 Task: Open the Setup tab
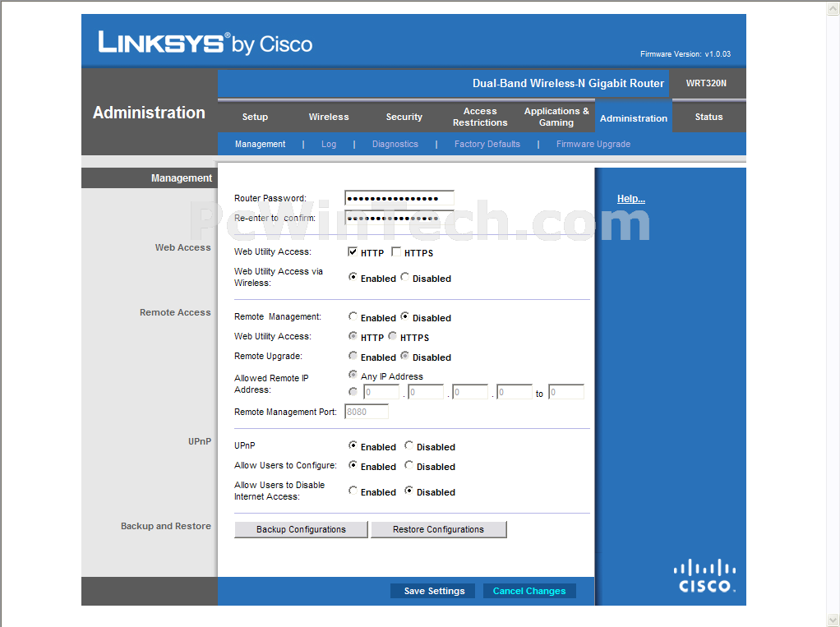255,117
